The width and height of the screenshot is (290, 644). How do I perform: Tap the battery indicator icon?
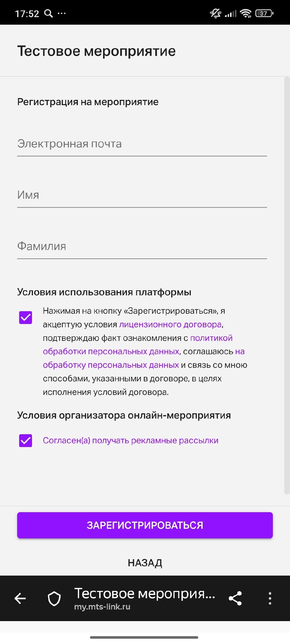[264, 13]
